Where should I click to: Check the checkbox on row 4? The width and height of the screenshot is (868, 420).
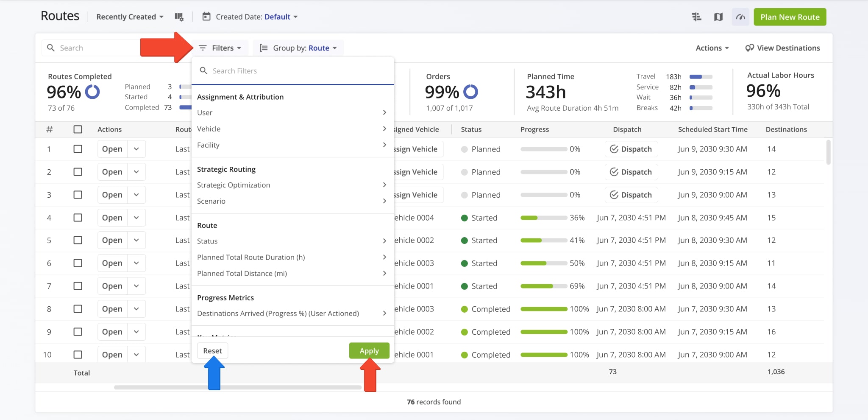[78, 218]
